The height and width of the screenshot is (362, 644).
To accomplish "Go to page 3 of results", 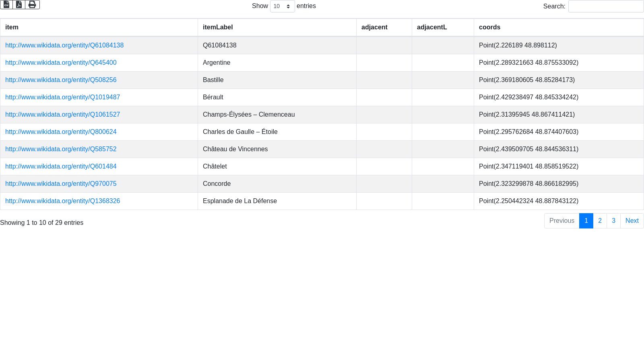I will pyautogui.click(x=613, y=221).
